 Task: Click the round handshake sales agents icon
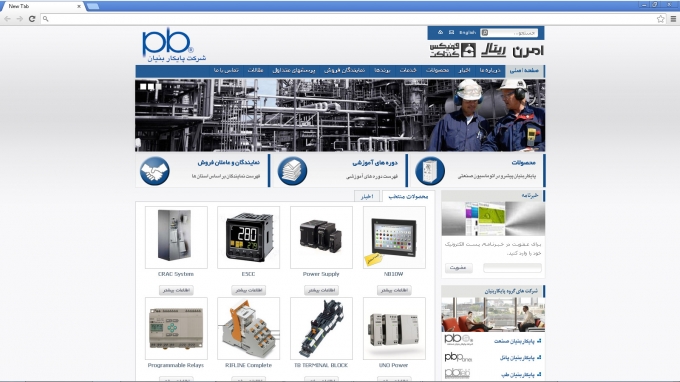(x=155, y=171)
